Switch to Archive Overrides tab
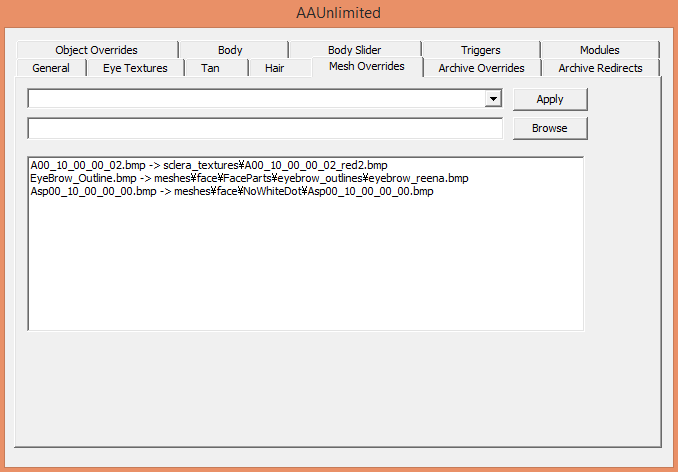Image resolution: width=678 pixels, height=472 pixels. [482, 68]
